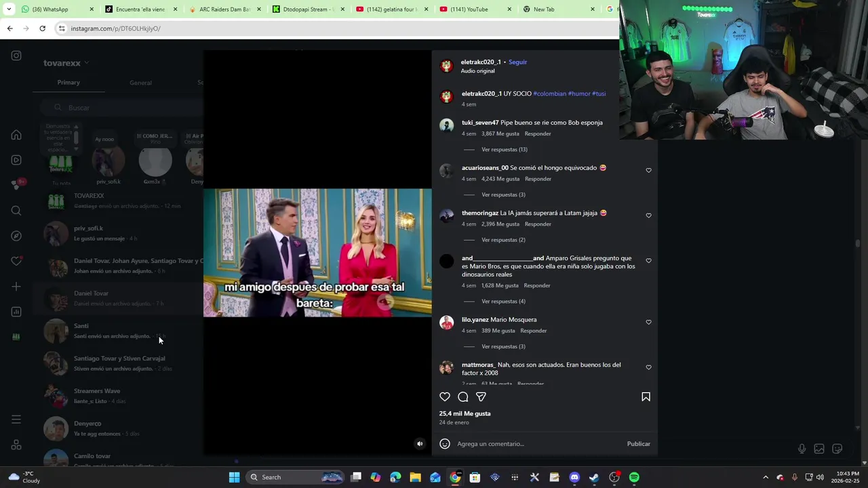Open the dashboard chart icon in the sidebar
Viewport: 868px width, 488px height.
point(16,312)
